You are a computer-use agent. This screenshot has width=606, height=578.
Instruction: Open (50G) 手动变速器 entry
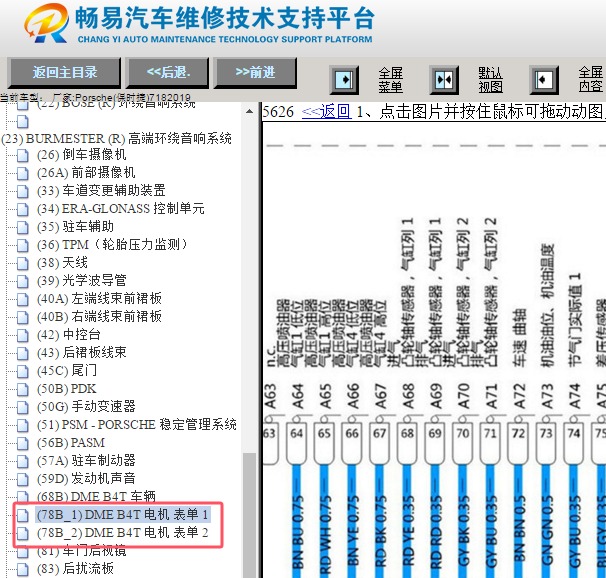(86, 407)
